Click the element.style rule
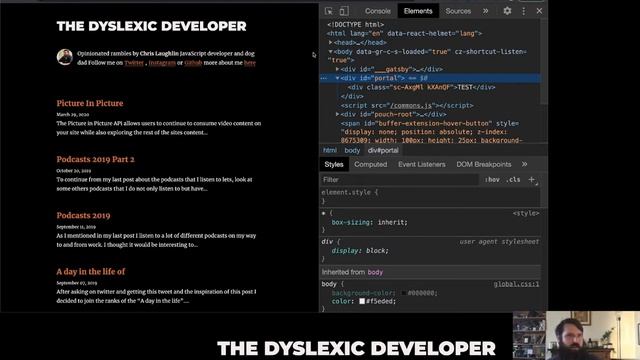640x360 pixels. coord(349,192)
